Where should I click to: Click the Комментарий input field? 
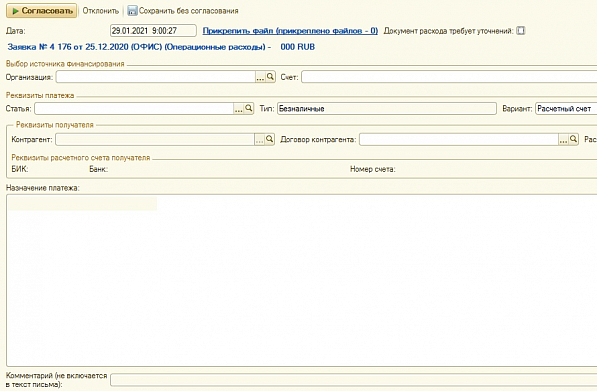pos(354,380)
